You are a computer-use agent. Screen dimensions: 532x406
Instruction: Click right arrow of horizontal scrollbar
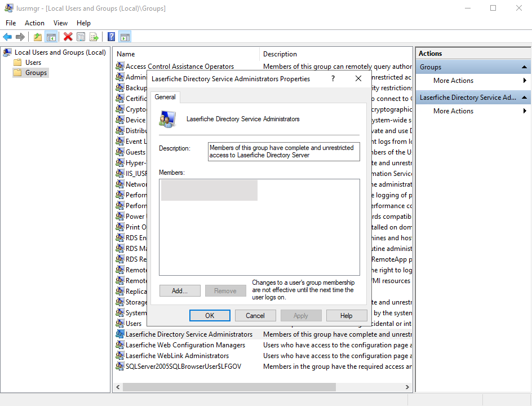click(407, 387)
